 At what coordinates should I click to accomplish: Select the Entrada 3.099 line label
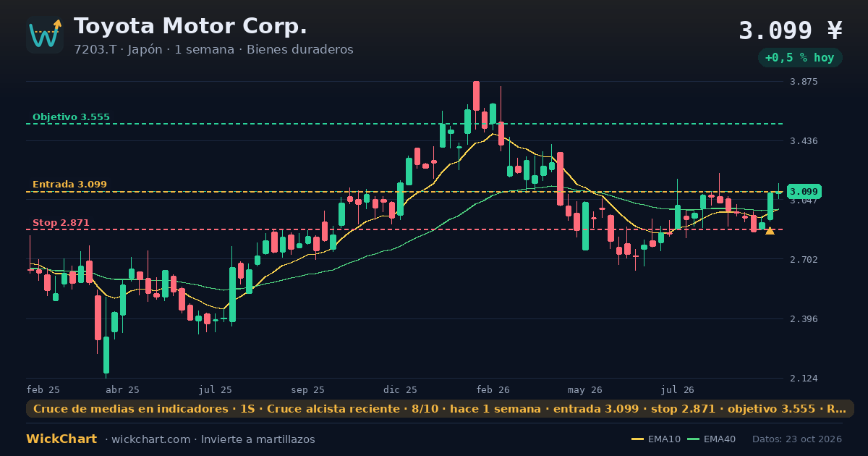(x=69, y=185)
